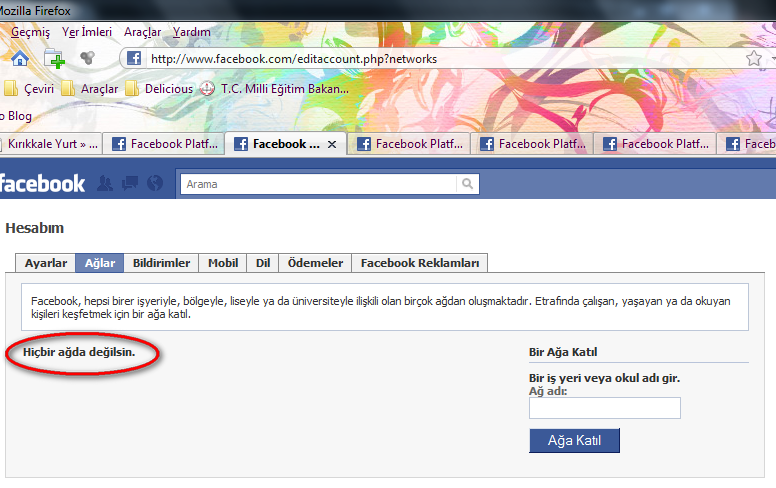Go to the Firefox home page icon
Image resolution: width=776 pixels, height=488 pixels.
tap(20, 58)
